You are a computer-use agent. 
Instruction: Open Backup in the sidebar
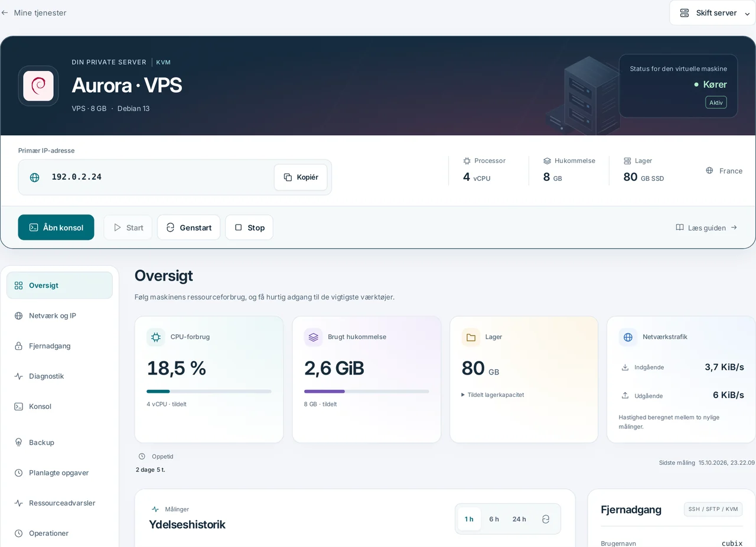coord(60,442)
